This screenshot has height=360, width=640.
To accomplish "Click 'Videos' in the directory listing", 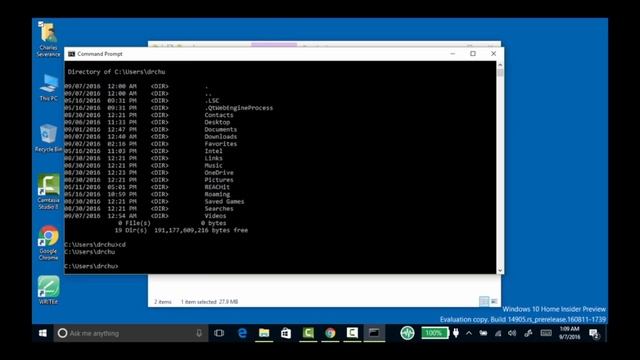I will (x=215, y=216).
